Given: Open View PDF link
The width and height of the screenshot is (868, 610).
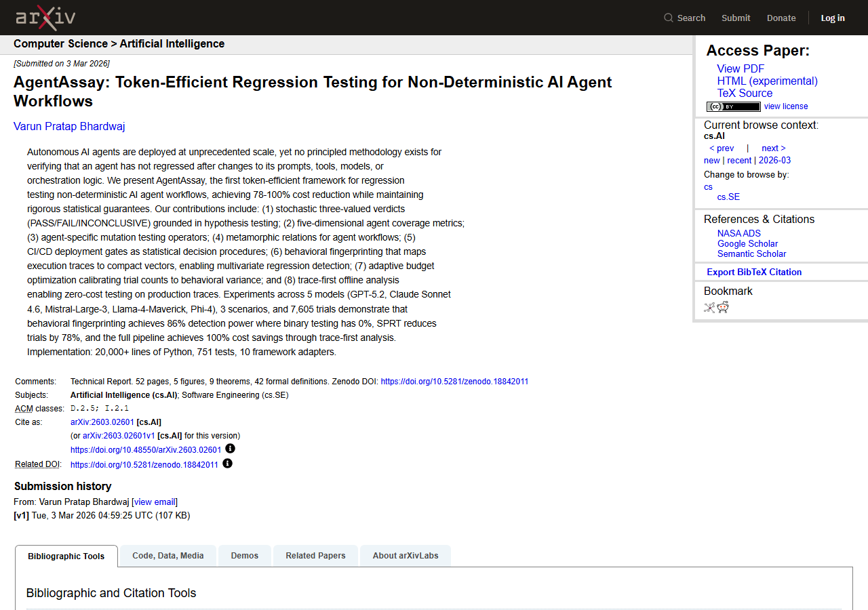Looking at the screenshot, I should click(741, 68).
